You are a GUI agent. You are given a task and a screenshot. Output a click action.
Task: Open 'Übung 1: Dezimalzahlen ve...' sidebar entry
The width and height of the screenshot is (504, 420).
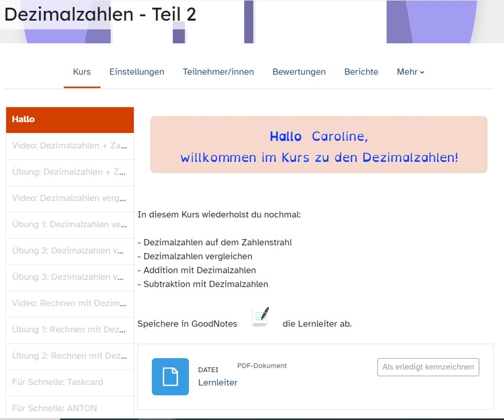tap(70, 225)
